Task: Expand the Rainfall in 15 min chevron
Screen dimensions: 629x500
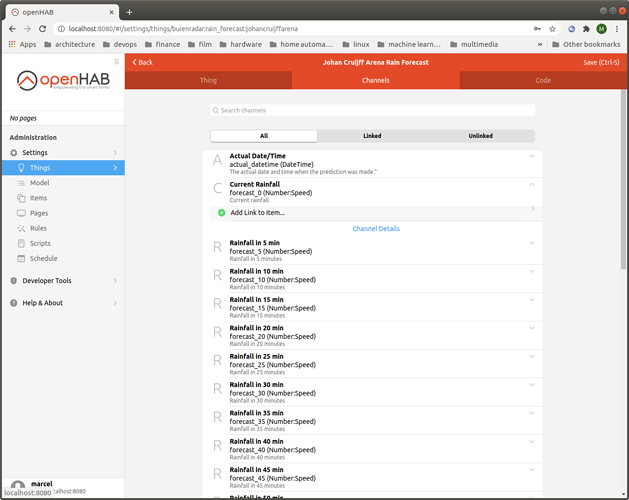Action: (532, 300)
